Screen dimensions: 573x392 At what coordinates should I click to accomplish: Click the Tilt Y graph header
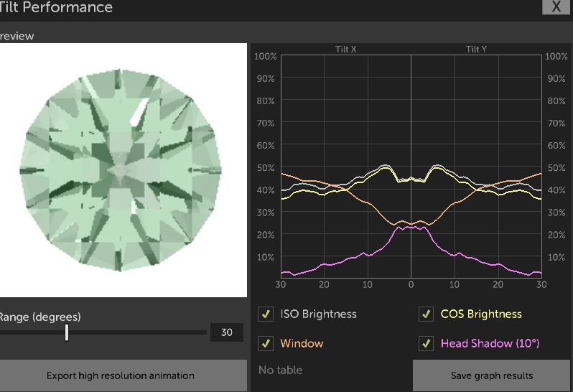coord(476,50)
